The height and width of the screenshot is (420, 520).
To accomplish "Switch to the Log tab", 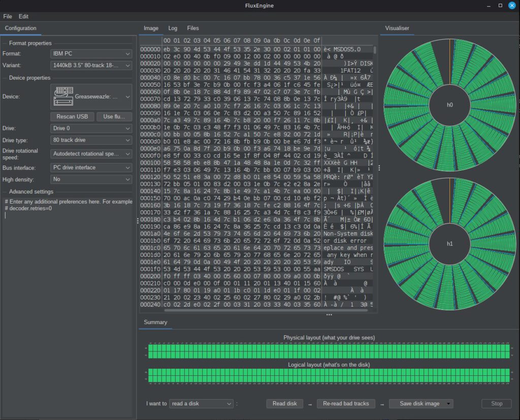I will [x=173, y=28].
